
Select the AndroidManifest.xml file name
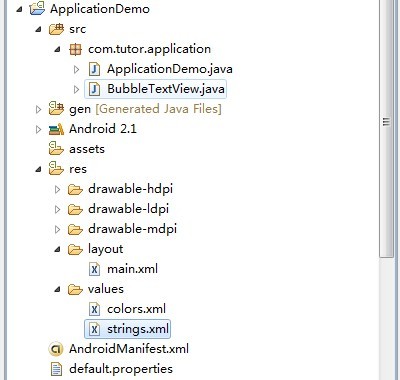(129, 349)
